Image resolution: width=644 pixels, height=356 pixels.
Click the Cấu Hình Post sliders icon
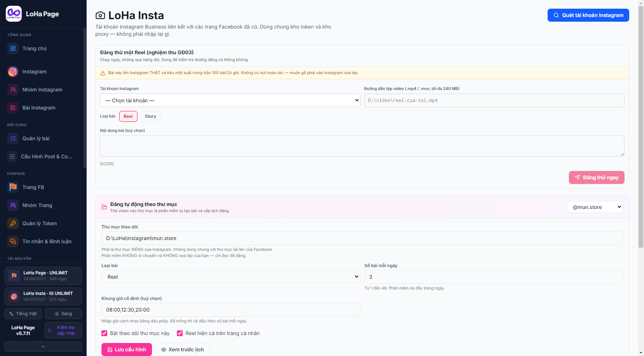coord(12,156)
